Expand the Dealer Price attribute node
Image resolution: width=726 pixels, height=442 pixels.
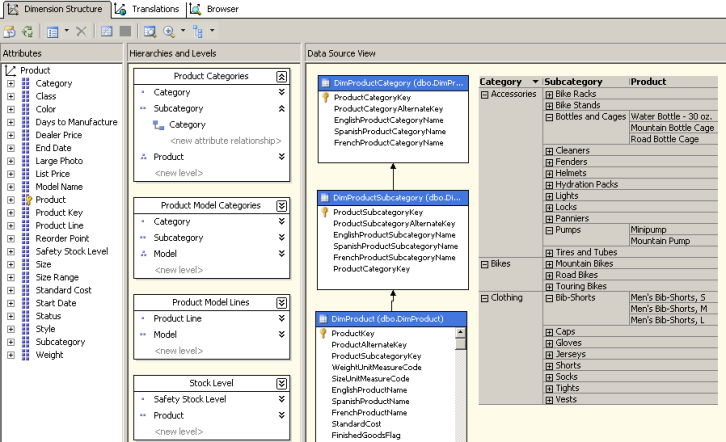point(11,135)
